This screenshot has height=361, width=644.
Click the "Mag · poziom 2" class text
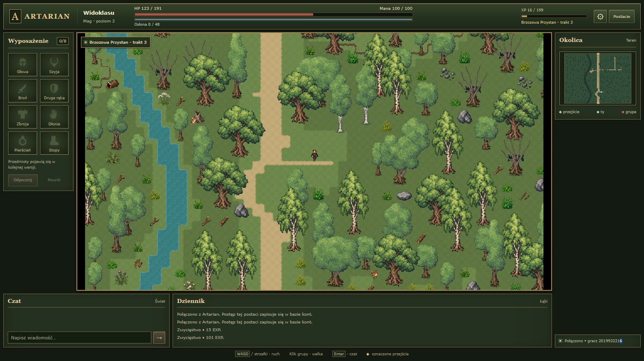[x=99, y=21]
